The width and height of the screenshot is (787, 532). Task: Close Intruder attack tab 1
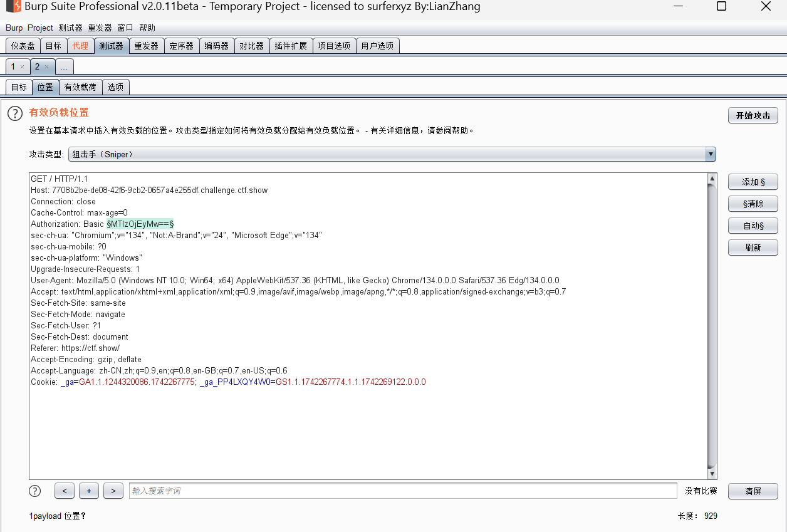[x=23, y=66]
